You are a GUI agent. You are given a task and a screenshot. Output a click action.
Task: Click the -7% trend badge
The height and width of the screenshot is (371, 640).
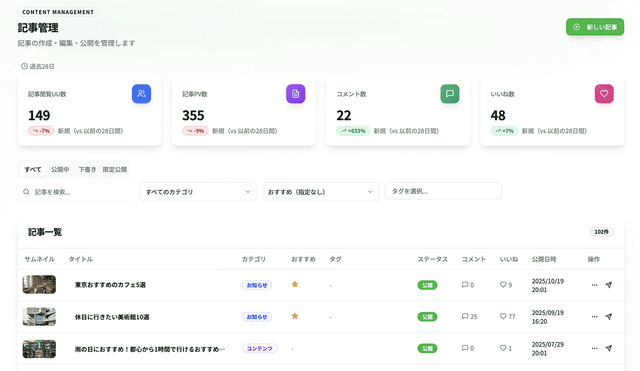pyautogui.click(x=41, y=131)
